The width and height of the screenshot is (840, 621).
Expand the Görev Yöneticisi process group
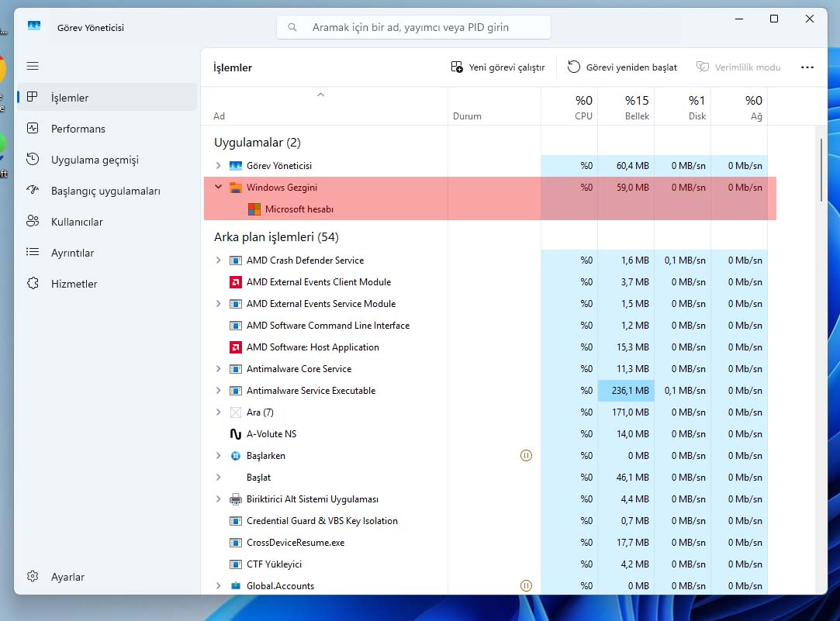[x=218, y=165]
